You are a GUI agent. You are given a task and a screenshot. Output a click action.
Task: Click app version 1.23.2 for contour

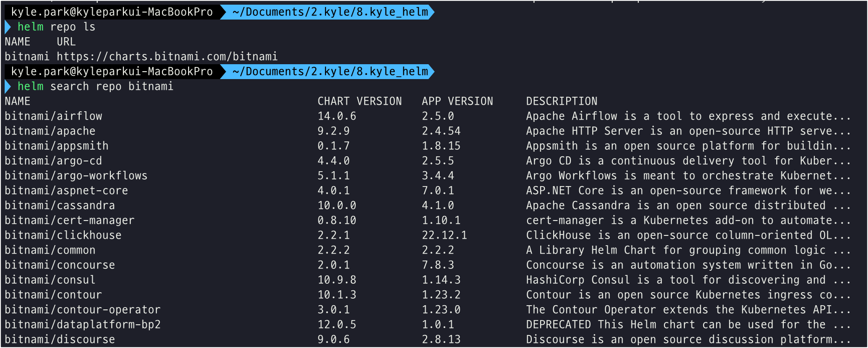[441, 295]
